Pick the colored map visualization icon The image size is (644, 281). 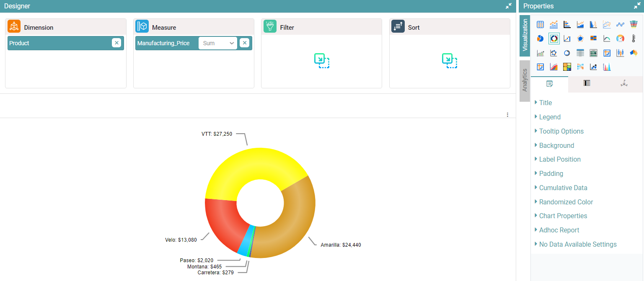tap(633, 53)
